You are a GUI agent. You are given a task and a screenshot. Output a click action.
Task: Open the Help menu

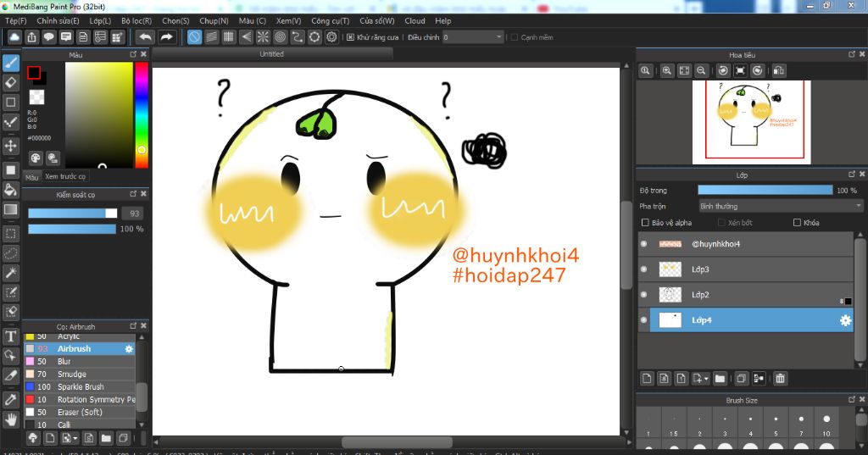click(x=442, y=21)
